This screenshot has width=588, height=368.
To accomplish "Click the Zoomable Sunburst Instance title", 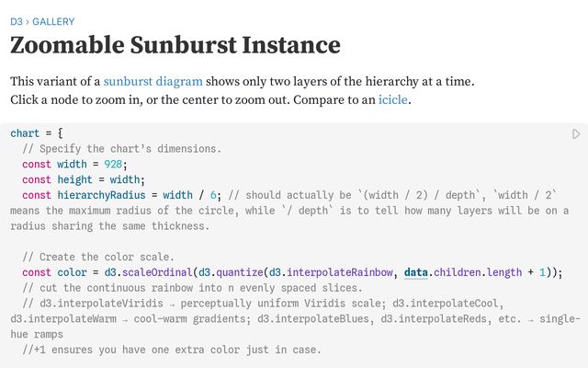I will (x=175, y=45).
